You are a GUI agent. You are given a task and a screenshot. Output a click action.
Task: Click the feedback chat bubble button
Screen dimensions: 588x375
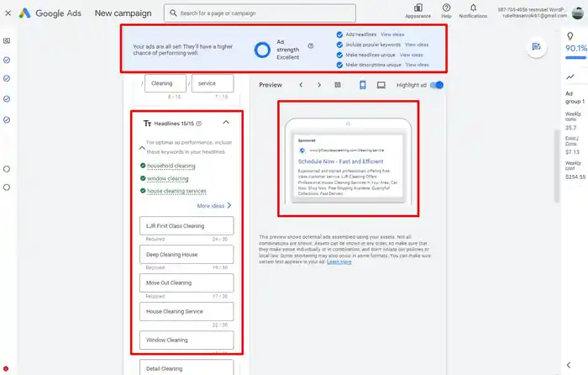536,47
